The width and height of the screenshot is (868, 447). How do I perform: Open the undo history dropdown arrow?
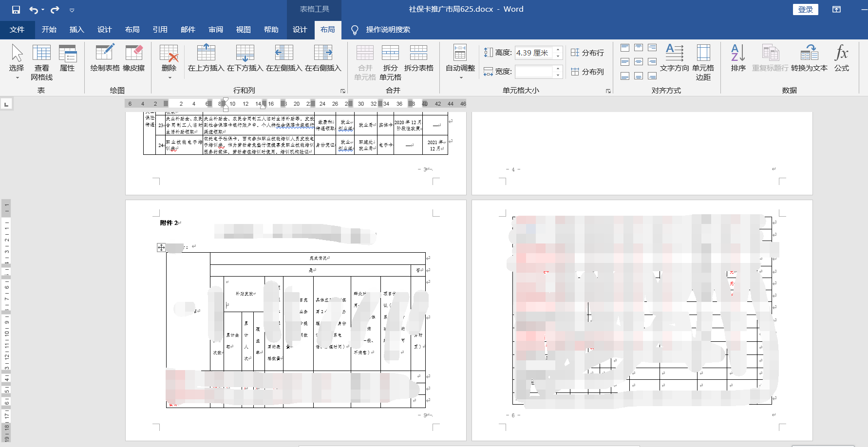tap(43, 10)
